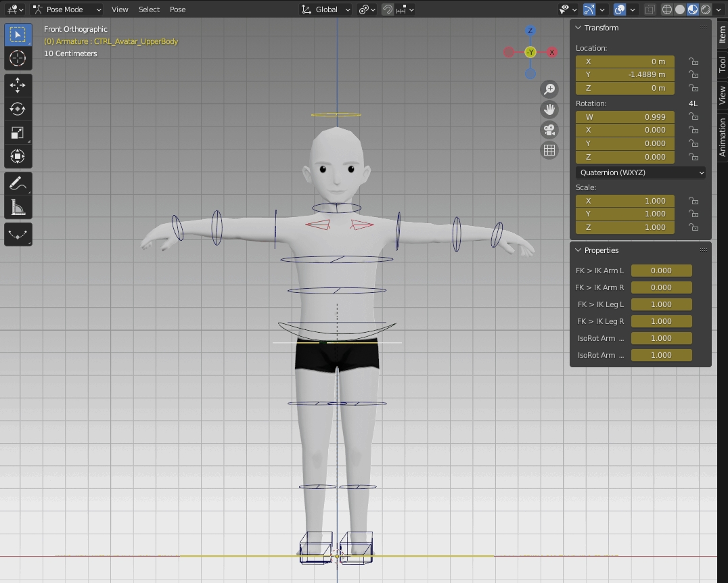Enable snapping magnet in header
The width and height of the screenshot is (728, 583).
387,9
